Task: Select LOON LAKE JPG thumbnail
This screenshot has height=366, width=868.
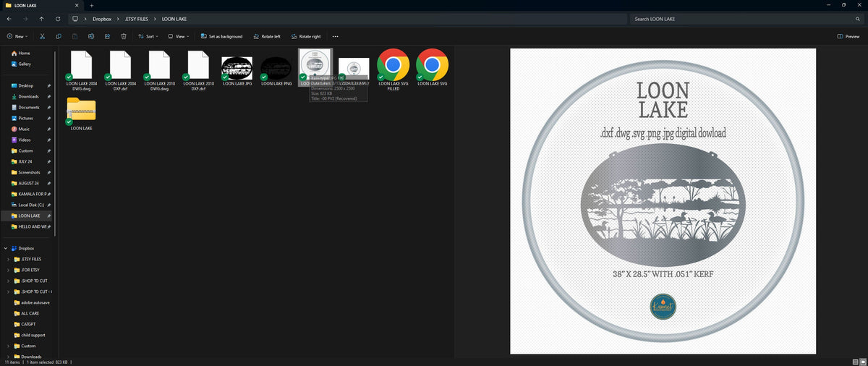Action: pyautogui.click(x=237, y=69)
